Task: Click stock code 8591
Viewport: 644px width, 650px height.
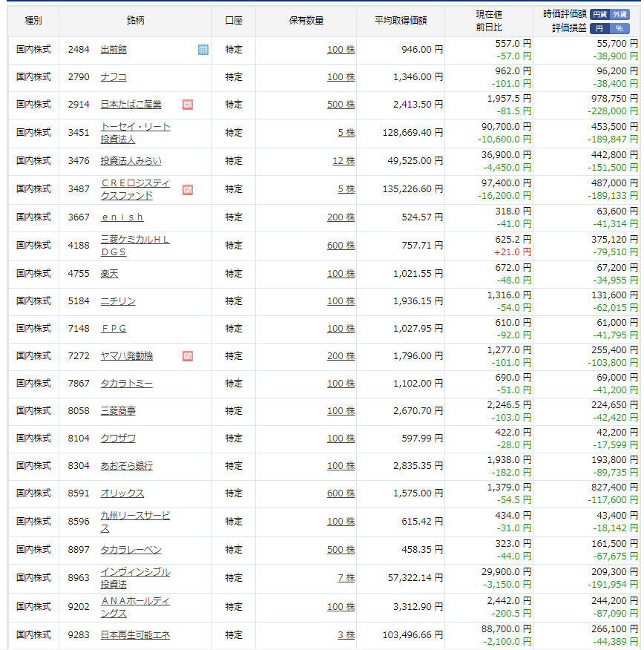Action: pyautogui.click(x=79, y=493)
